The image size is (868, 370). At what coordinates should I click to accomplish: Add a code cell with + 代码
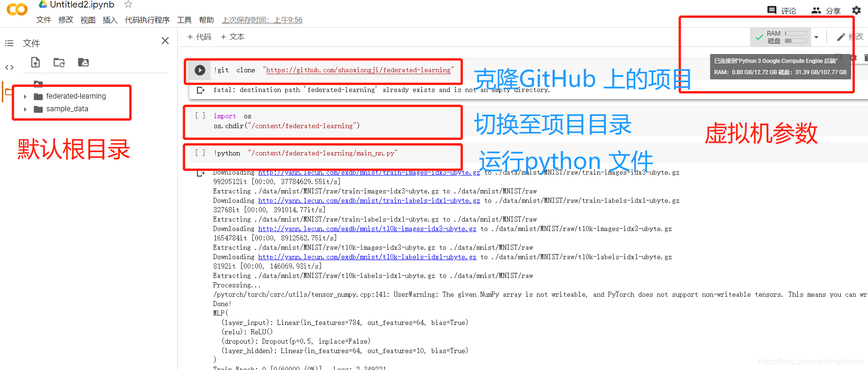coord(199,37)
